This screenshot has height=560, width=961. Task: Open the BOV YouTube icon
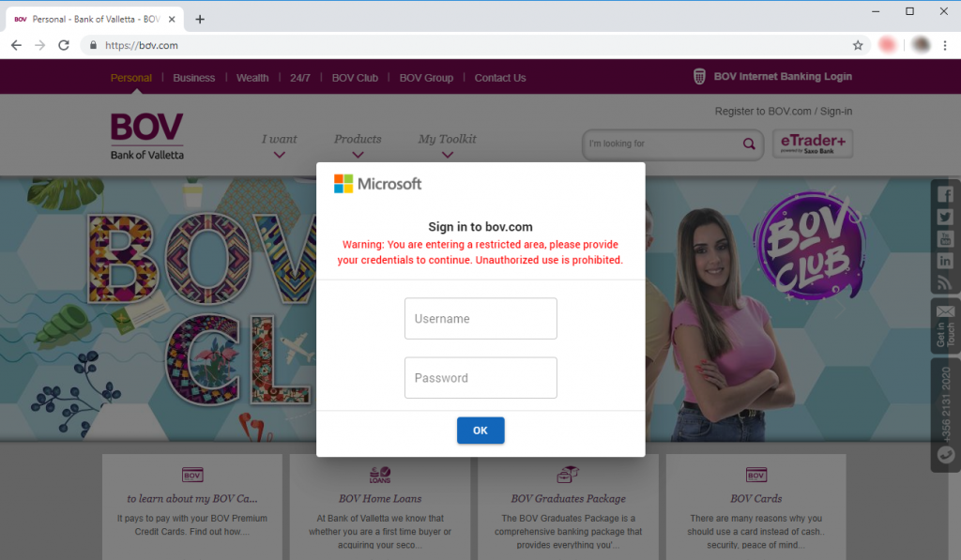coord(945,239)
